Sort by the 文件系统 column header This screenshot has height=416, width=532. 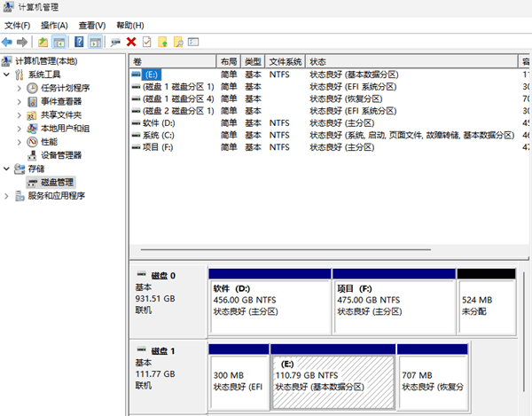tap(286, 61)
